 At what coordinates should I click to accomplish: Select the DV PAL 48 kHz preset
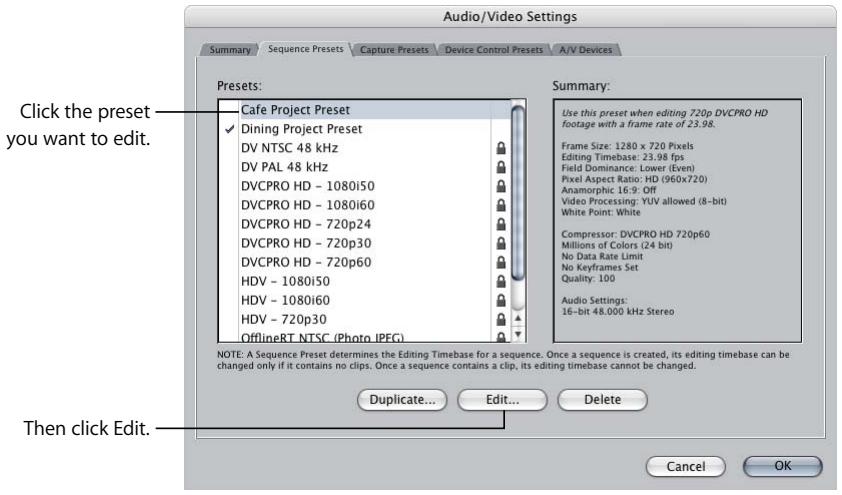(365, 167)
